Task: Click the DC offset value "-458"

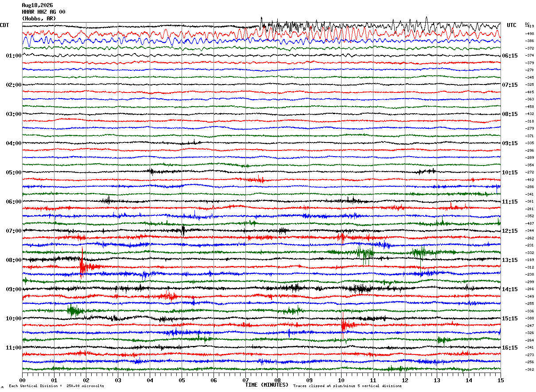Action: 529,107
